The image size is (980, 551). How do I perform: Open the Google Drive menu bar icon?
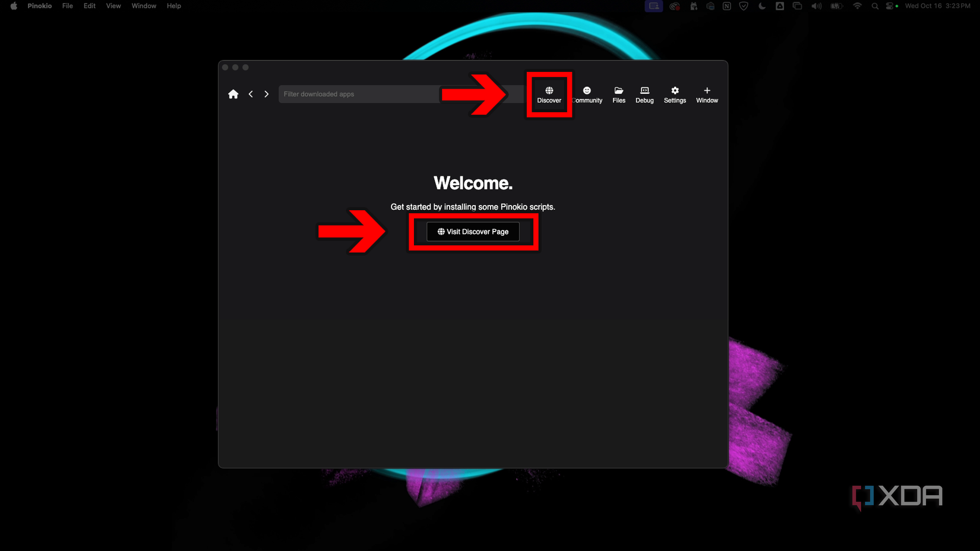click(x=780, y=6)
